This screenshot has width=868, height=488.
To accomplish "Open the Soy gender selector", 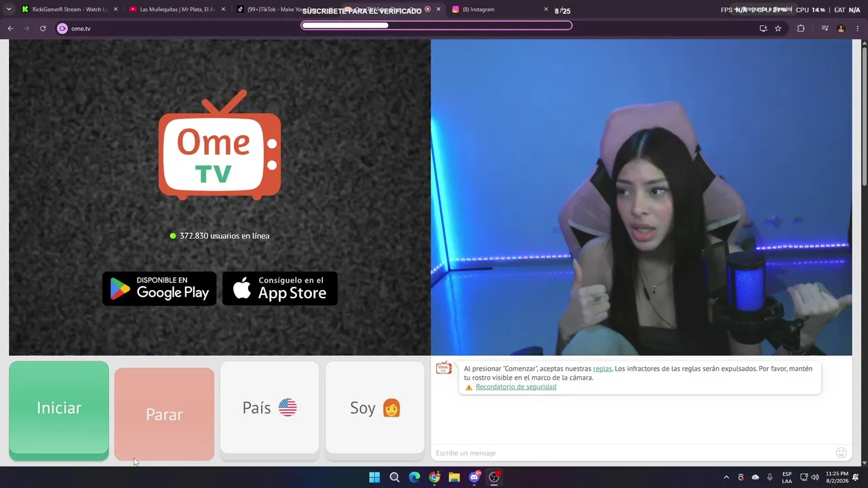I will point(375,408).
